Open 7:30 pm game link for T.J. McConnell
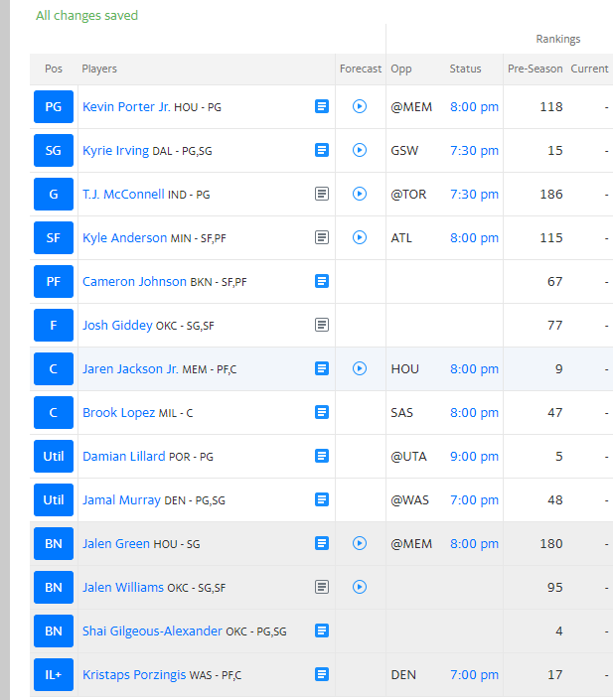This screenshot has width=613, height=700. [474, 195]
